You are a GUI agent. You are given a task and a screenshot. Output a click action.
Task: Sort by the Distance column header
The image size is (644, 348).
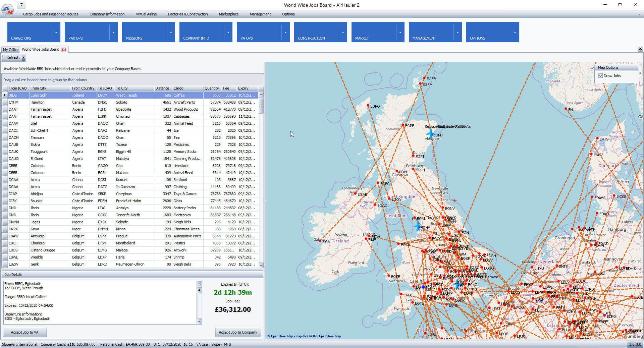tap(162, 88)
